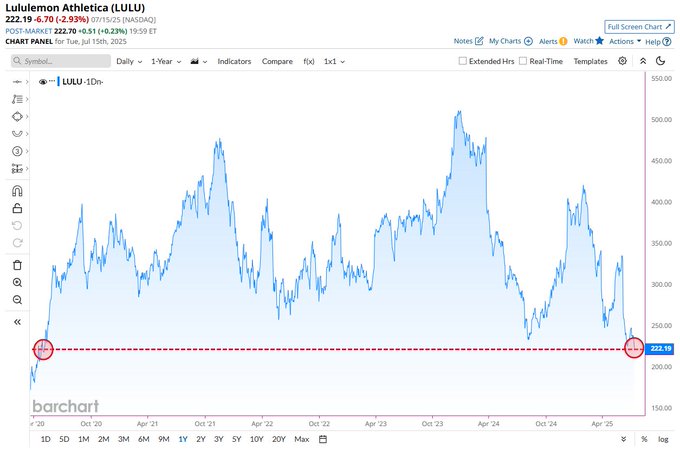
Task: Select the 10Y range tab
Action: (x=256, y=439)
